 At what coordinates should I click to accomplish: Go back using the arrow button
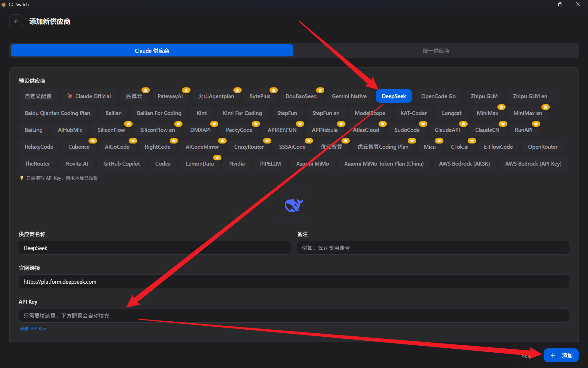(16, 21)
